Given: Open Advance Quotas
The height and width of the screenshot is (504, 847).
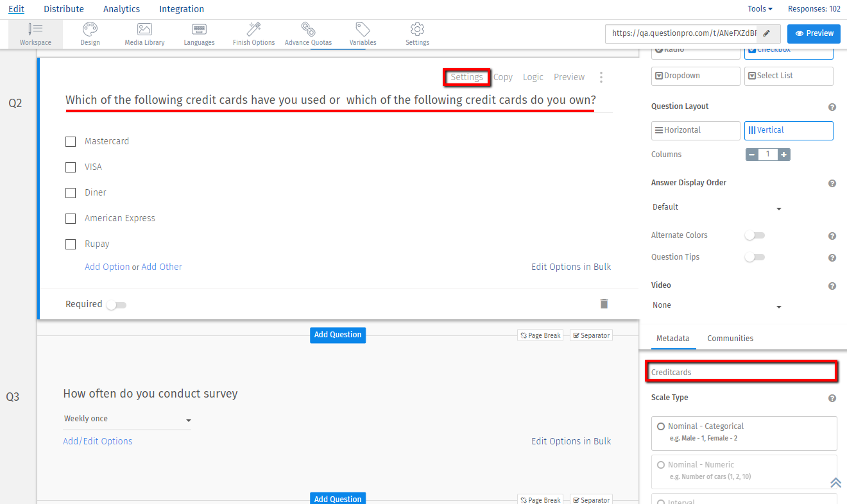Looking at the screenshot, I should [308, 33].
